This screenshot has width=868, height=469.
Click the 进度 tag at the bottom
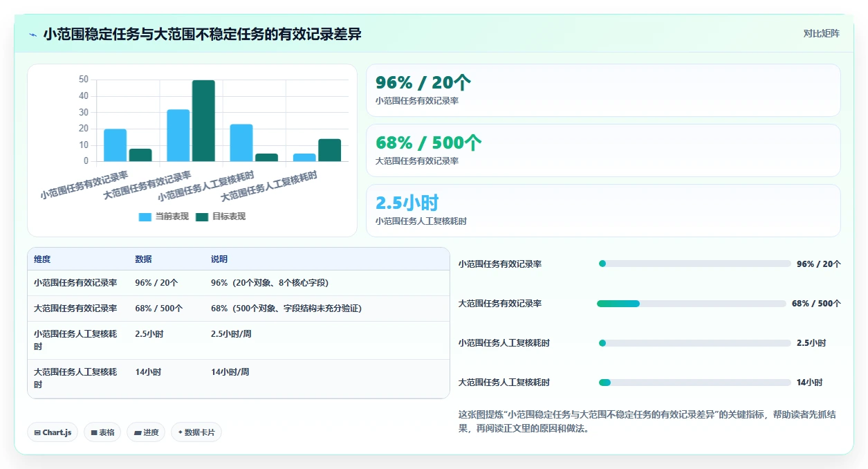coord(146,432)
